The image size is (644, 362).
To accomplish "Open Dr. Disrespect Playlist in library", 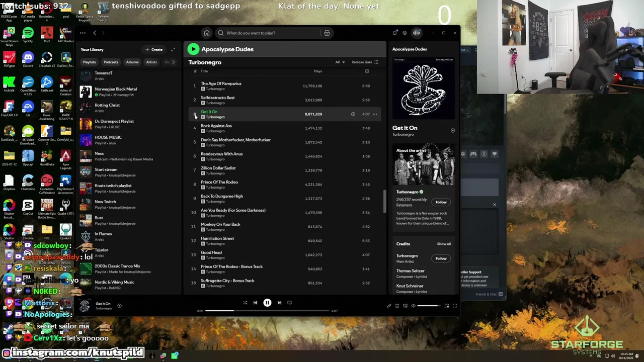I will pyautogui.click(x=128, y=124).
